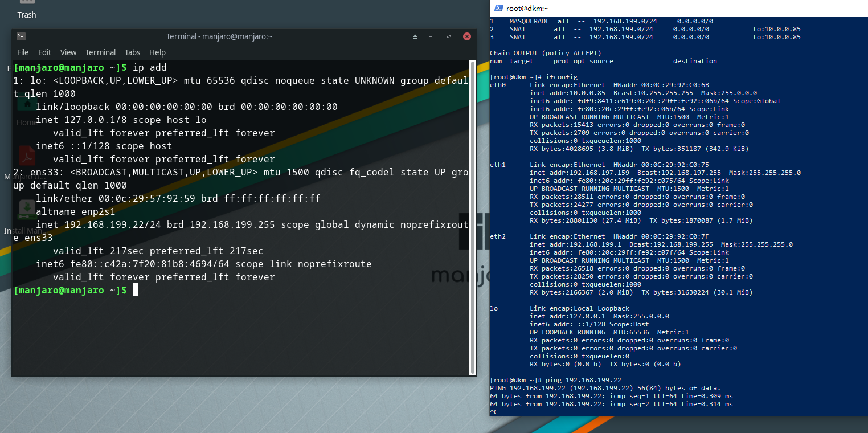Click 'RX bytes:0 (0.0 b)' line
Image resolution: width=868 pixels, height=433 pixels.
(x=605, y=364)
